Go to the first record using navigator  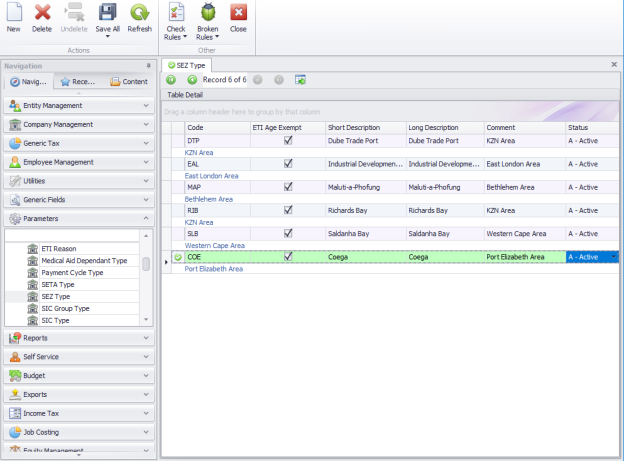pos(171,79)
